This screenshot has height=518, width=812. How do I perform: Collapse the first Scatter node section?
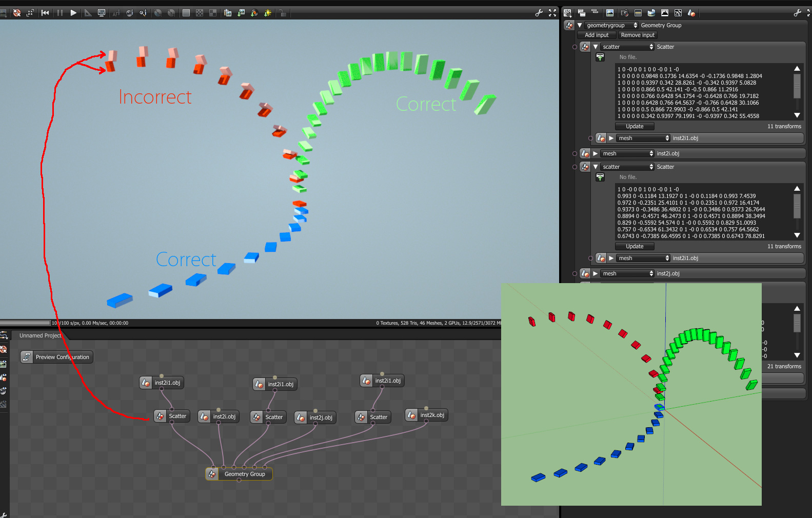pos(596,47)
